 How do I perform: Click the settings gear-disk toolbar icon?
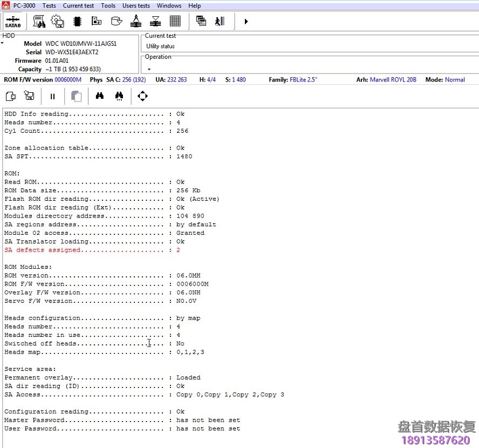tap(57, 21)
